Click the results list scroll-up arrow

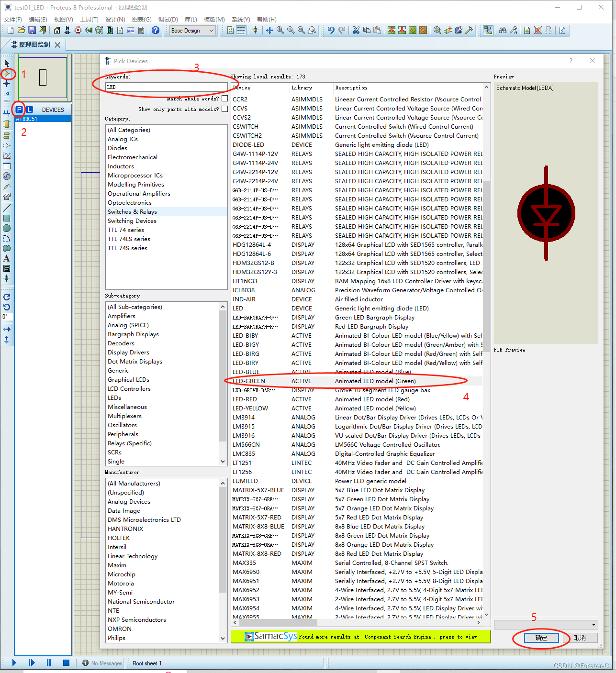click(x=486, y=88)
